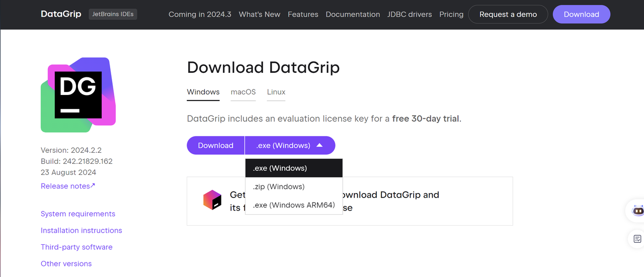
Task: Open the chatbot assistant robot icon
Action: tap(637, 211)
